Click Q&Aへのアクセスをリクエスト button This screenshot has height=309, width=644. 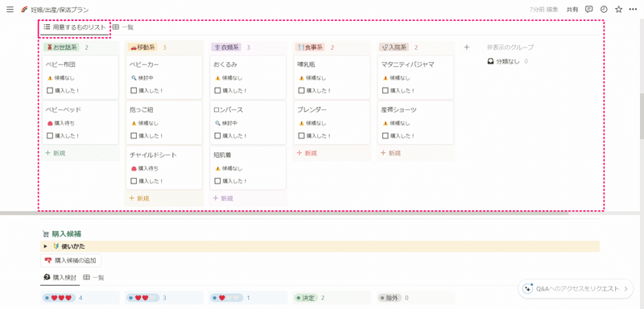click(575, 289)
